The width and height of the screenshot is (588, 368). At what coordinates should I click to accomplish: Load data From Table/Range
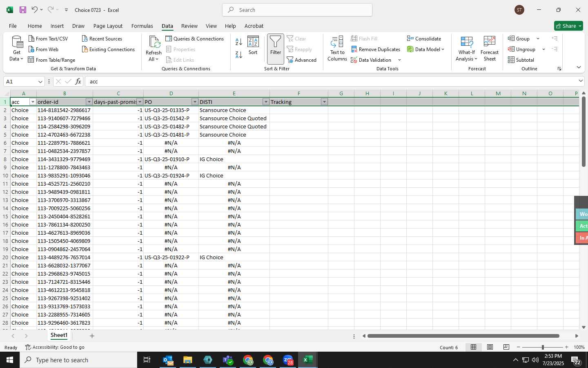point(52,60)
